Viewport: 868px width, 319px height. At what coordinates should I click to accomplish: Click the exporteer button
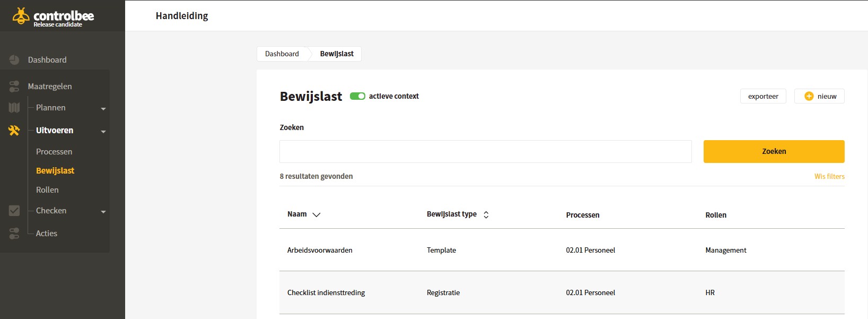[763, 96]
